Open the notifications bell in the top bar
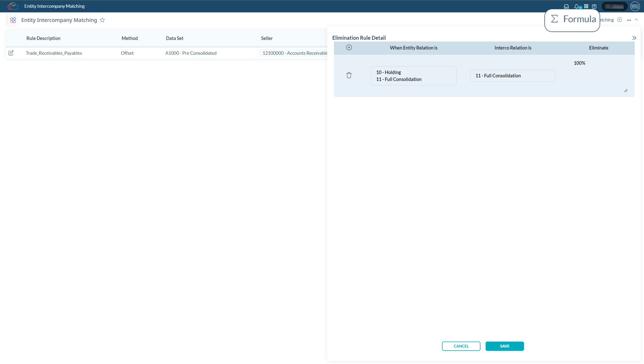This screenshot has height=364, width=644. pyautogui.click(x=576, y=6)
